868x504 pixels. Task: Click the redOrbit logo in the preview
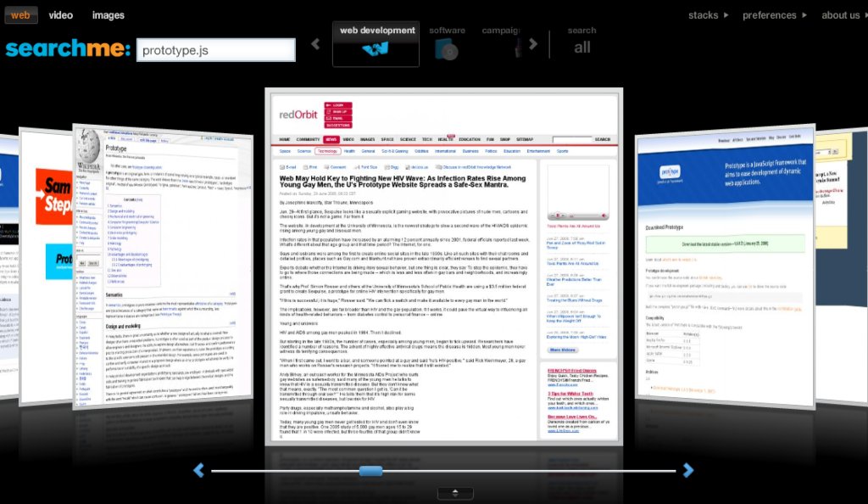(298, 115)
